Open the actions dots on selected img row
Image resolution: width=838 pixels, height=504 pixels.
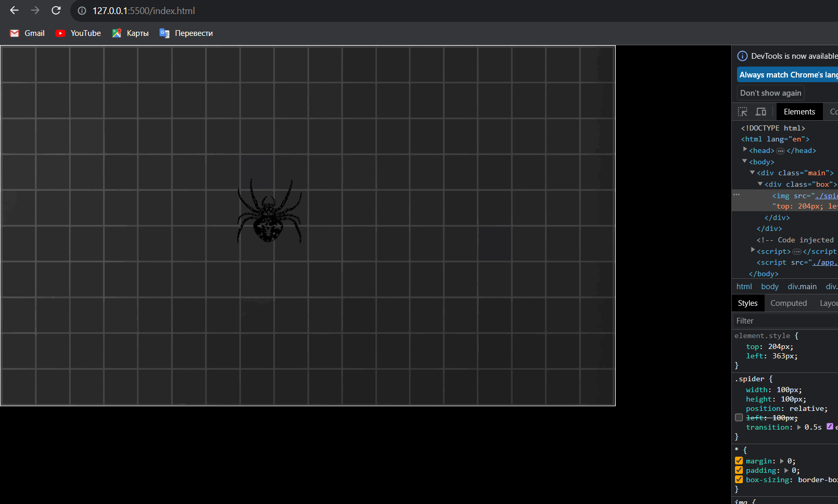pos(737,195)
